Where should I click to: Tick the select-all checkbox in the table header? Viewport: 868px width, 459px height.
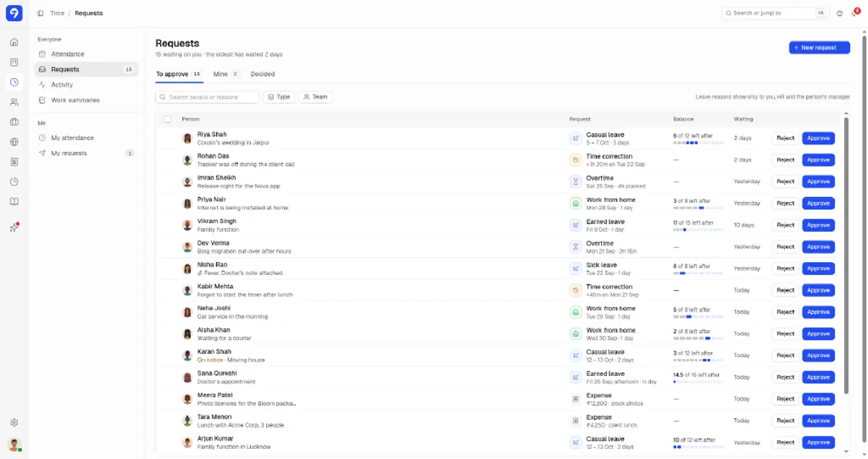pyautogui.click(x=168, y=119)
